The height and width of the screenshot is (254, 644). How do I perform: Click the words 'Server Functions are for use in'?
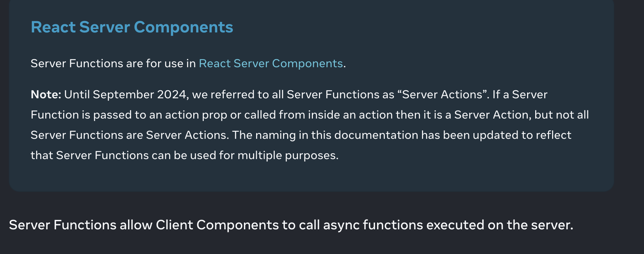[113, 63]
